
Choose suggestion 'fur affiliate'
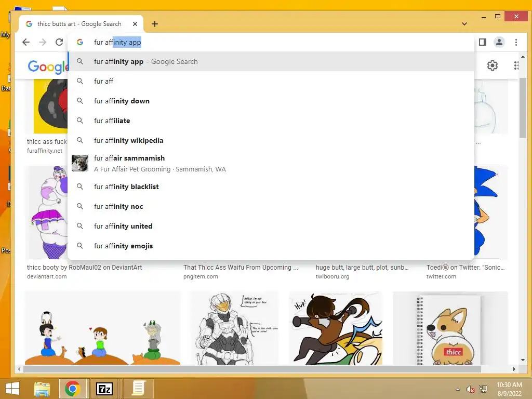(271, 121)
